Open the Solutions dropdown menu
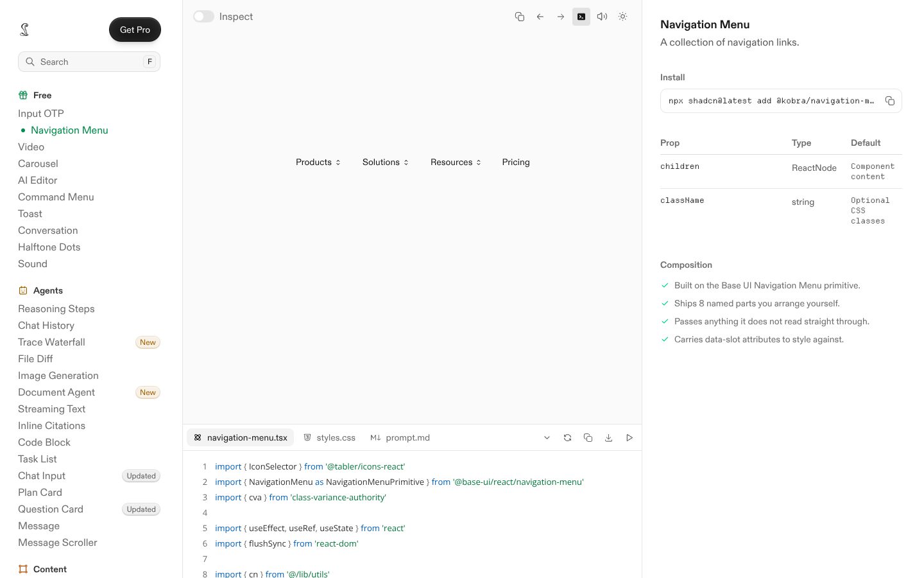 point(386,162)
